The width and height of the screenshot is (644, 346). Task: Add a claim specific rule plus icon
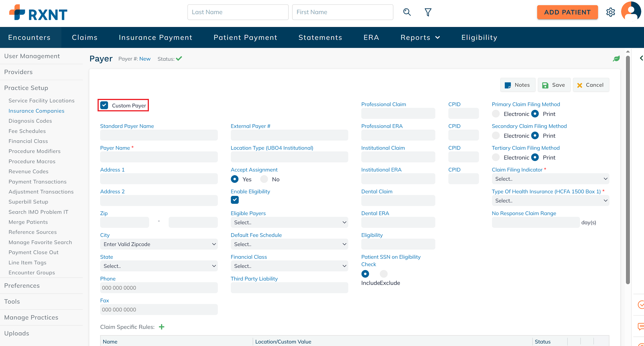pos(162,327)
